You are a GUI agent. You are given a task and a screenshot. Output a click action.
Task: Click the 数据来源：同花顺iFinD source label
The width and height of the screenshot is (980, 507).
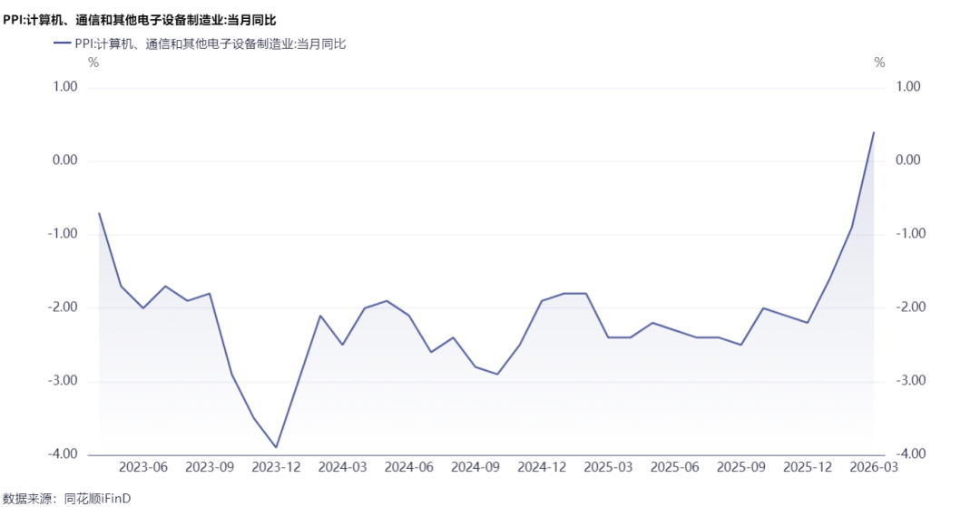point(67,498)
